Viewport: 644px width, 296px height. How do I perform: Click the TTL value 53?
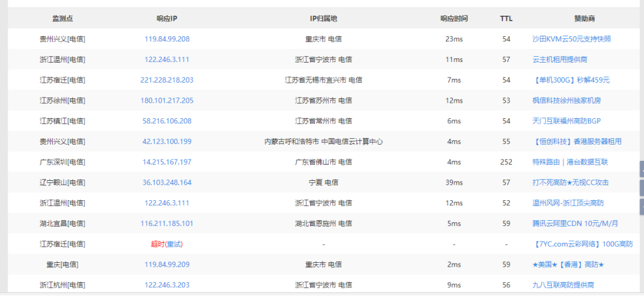(x=506, y=101)
